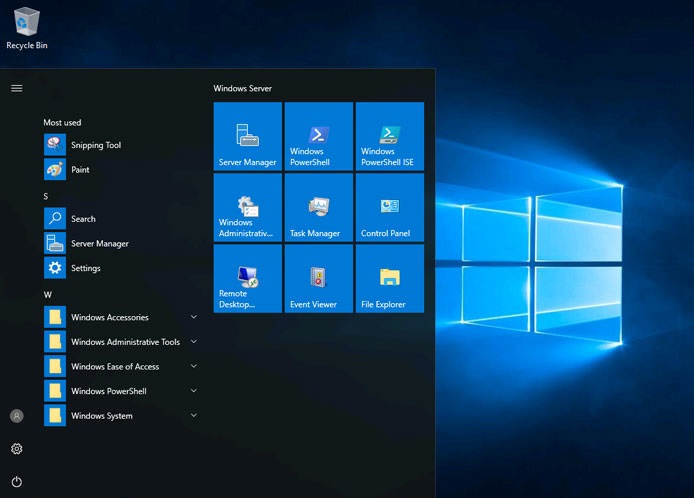
Task: Launch the Event Viewer tile
Action: [x=319, y=279]
